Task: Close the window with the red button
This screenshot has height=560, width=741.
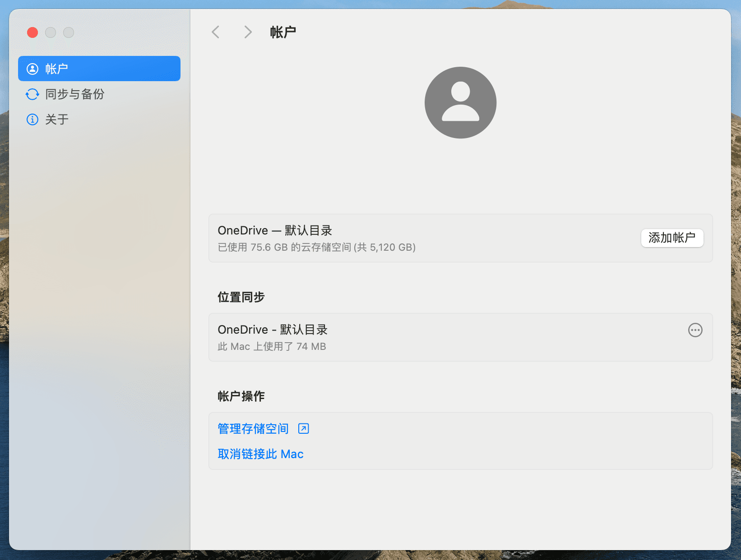Action: coord(32,32)
